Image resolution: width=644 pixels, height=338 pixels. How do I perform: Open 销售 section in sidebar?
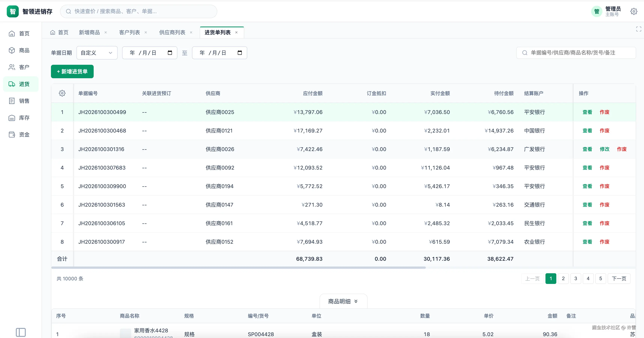click(x=21, y=101)
